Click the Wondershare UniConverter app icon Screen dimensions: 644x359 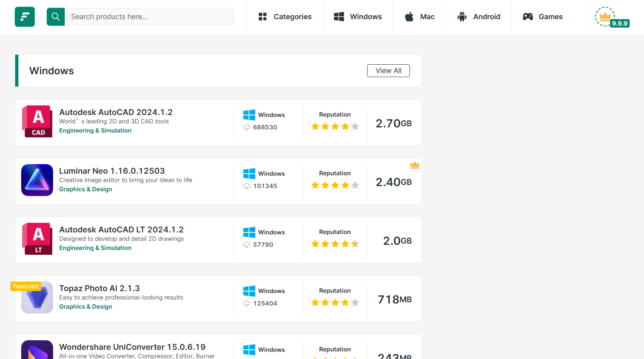point(37,350)
